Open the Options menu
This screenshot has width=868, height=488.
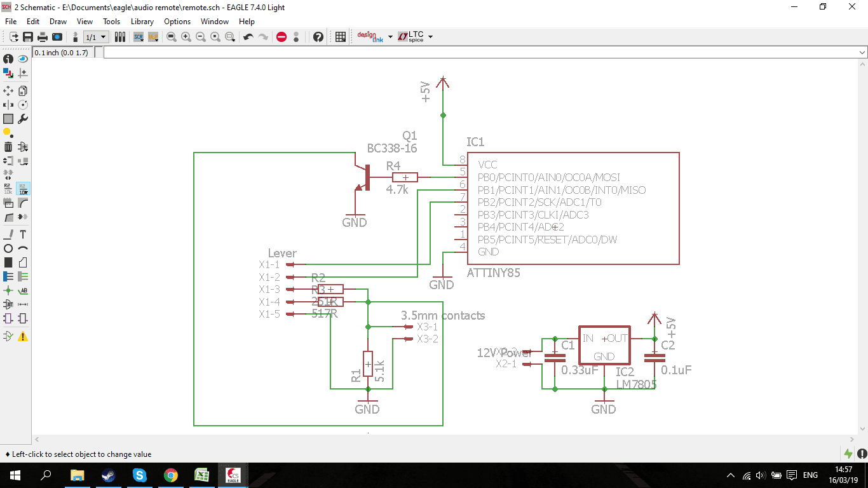tap(177, 22)
